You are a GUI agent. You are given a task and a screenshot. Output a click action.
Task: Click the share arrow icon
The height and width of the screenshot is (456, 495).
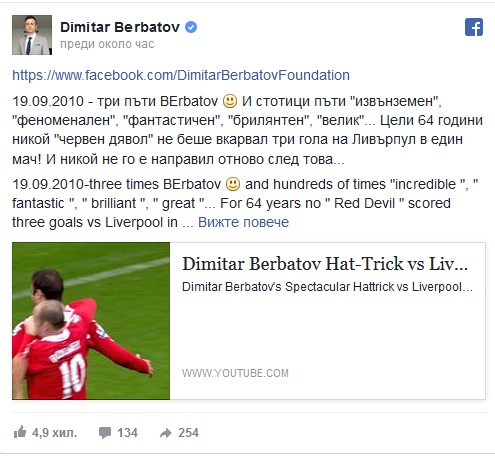[x=166, y=433]
